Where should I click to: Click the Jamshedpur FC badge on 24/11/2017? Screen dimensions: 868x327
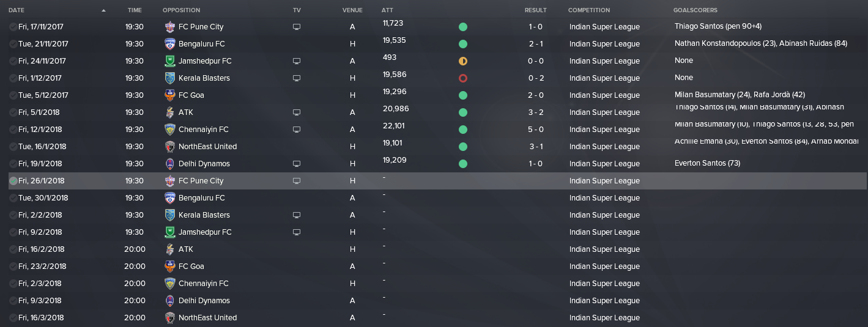pyautogui.click(x=170, y=61)
